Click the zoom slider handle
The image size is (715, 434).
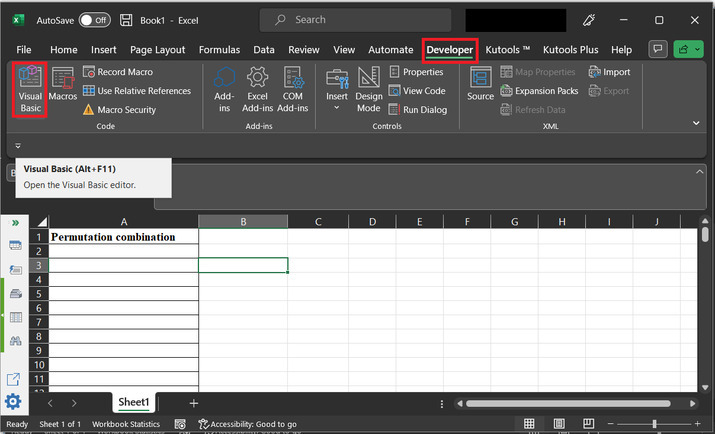(654, 424)
